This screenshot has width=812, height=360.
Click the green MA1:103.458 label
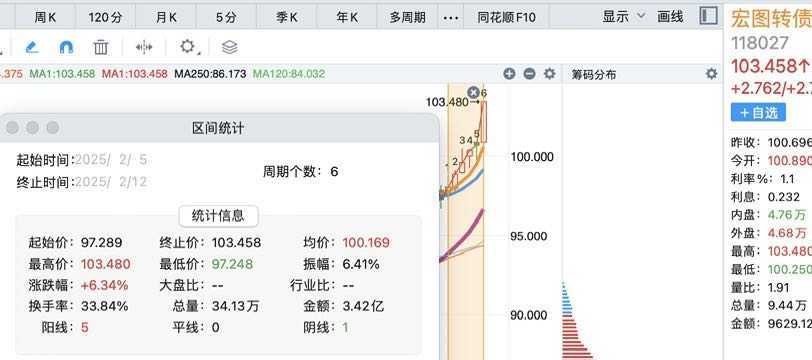(x=62, y=74)
